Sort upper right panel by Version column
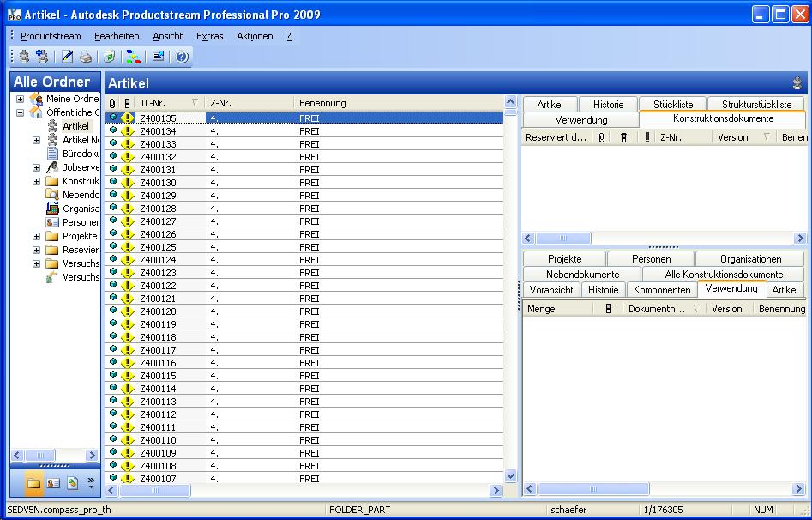Image resolution: width=812 pixels, height=520 pixels. tap(743, 137)
